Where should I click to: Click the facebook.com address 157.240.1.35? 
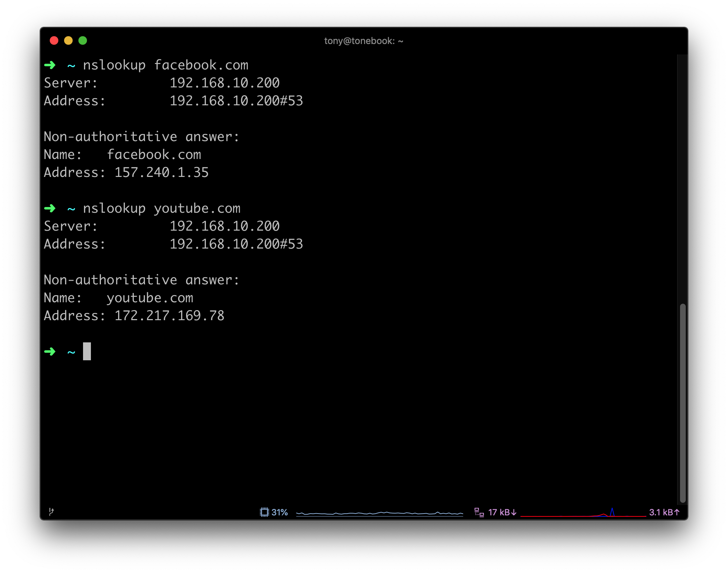(x=161, y=172)
